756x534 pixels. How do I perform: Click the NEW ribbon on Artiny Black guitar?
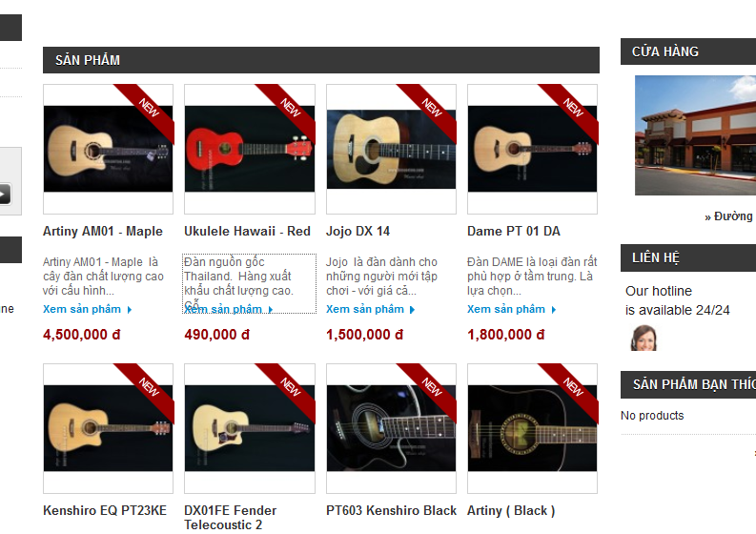[x=571, y=388]
